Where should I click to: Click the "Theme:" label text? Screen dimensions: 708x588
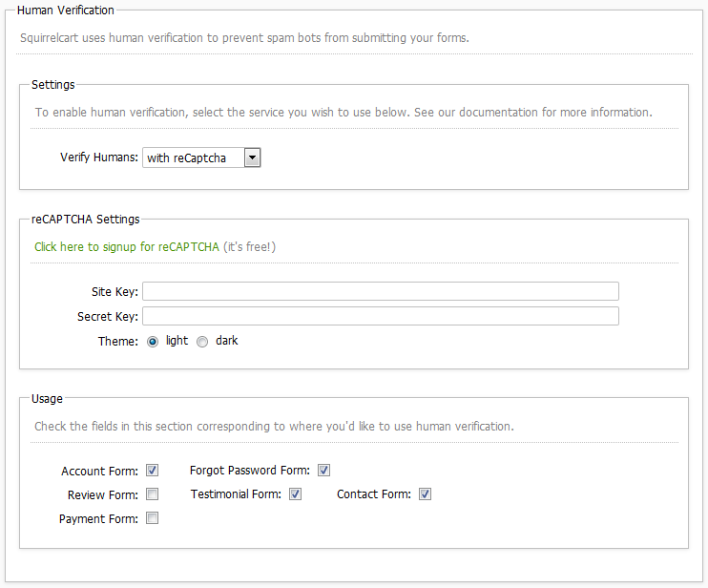[x=118, y=341]
